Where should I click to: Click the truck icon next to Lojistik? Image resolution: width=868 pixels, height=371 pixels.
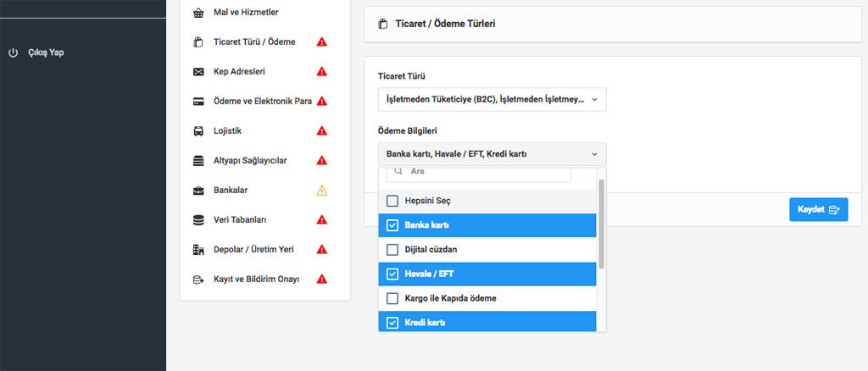[198, 131]
